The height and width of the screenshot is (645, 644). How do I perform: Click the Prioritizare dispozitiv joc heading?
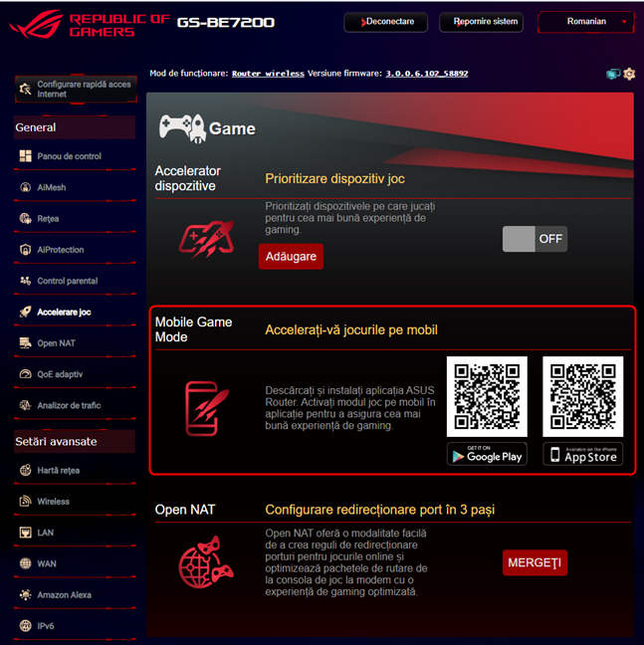pos(334,178)
